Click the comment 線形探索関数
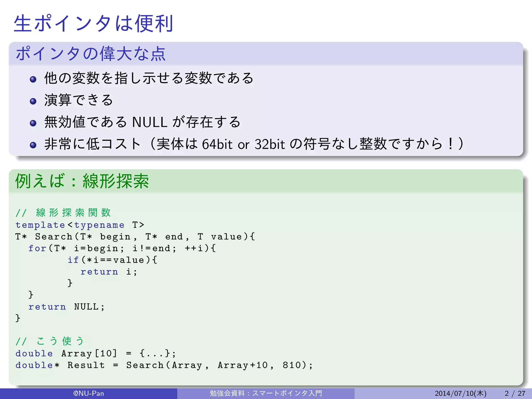Image resolution: width=532 pixels, height=399 pixels. pos(73,213)
